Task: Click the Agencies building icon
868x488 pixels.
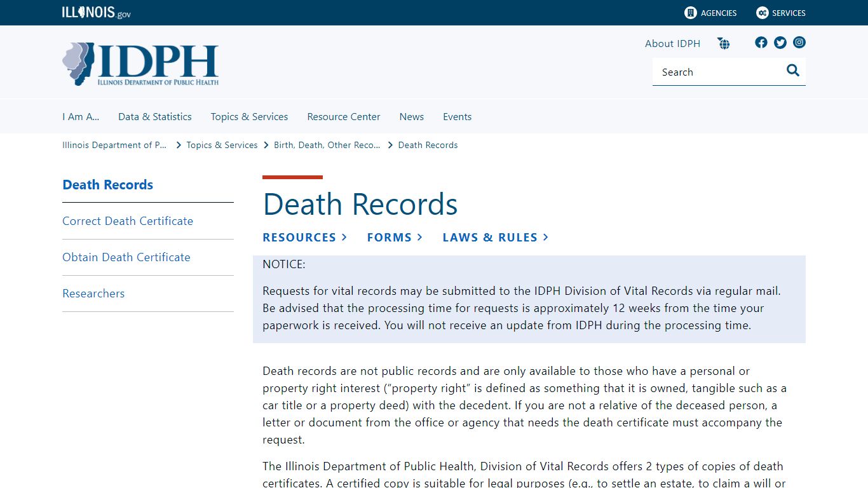Action: (691, 13)
